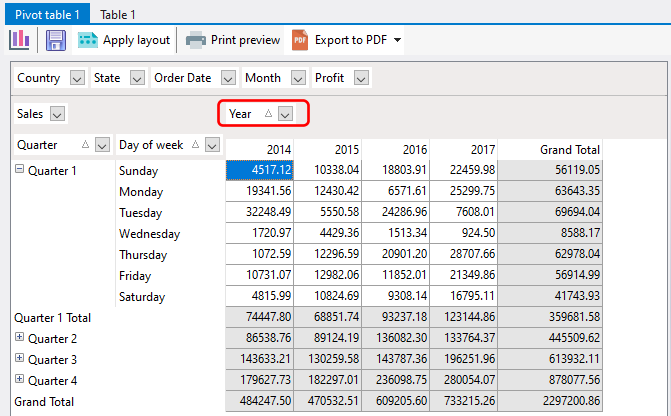The width and height of the screenshot is (671, 416).
Task: Open the Profit field filter dropdown
Action: click(x=361, y=78)
